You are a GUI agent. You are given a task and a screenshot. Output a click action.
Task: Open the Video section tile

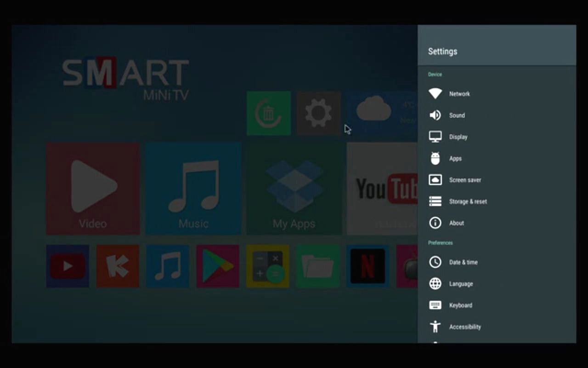pyautogui.click(x=92, y=189)
